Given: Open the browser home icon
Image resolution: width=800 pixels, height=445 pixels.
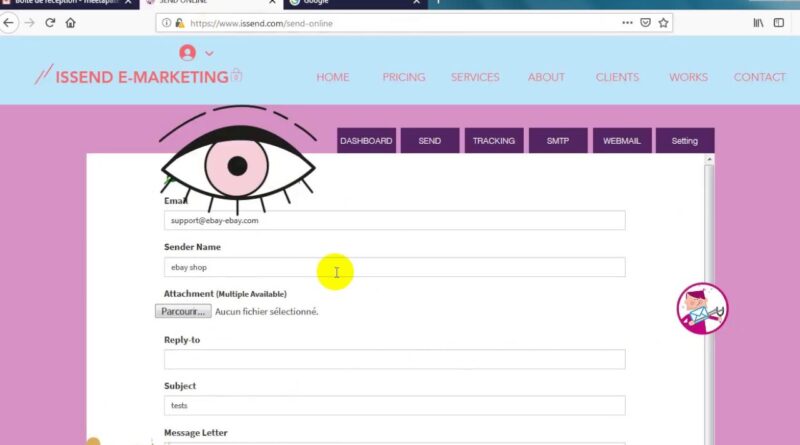Looking at the screenshot, I should click(70, 23).
